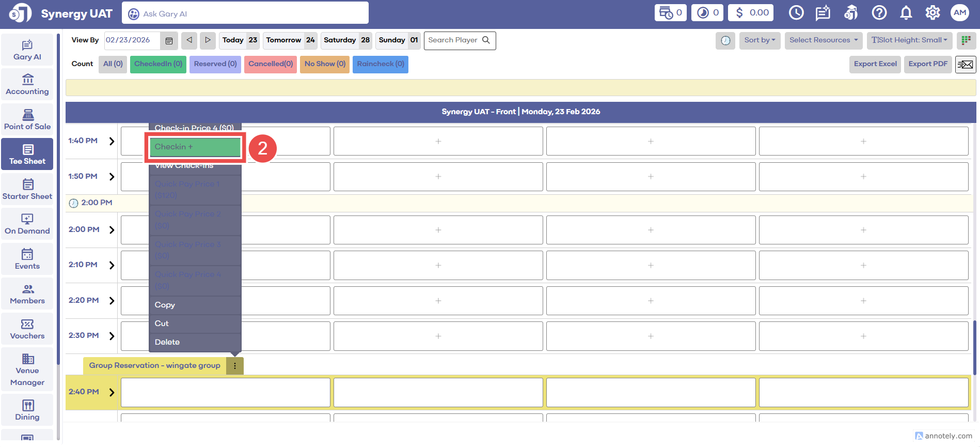Open the settings gear icon
This screenshot has height=447, width=980.
[x=932, y=13]
